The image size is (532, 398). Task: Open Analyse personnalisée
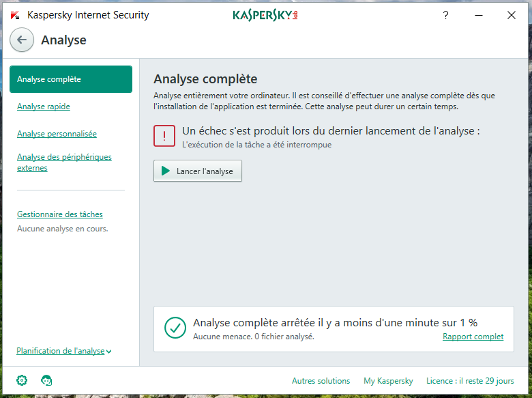coord(57,134)
